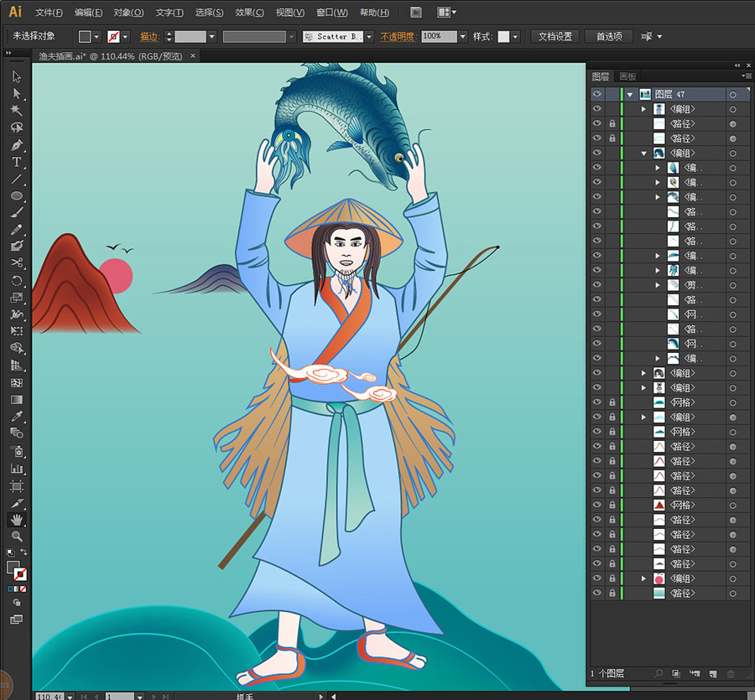Open the 效果 menu

(249, 13)
